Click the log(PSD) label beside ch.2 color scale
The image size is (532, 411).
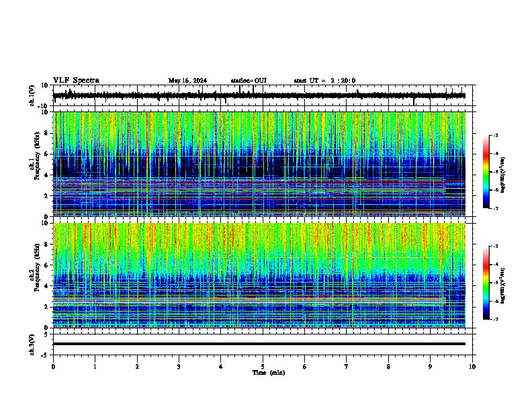[x=503, y=286]
